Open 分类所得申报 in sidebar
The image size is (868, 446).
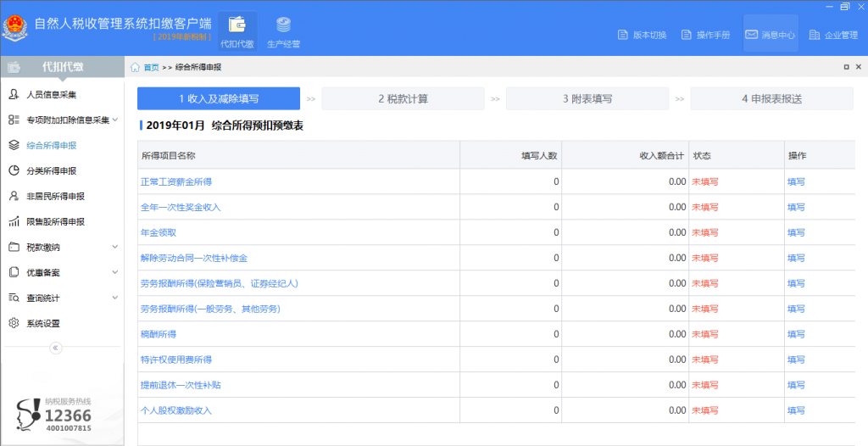click(52, 170)
